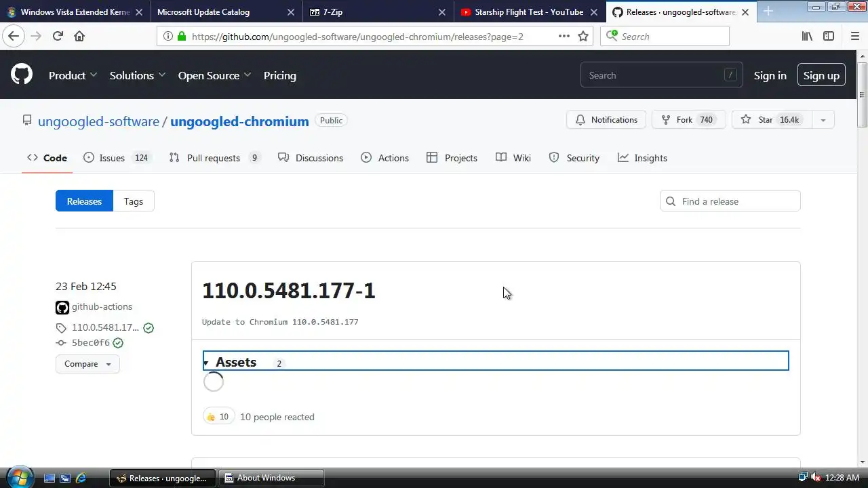The width and height of the screenshot is (868, 488).
Task: Open Actions repository tab
Action: (385, 158)
